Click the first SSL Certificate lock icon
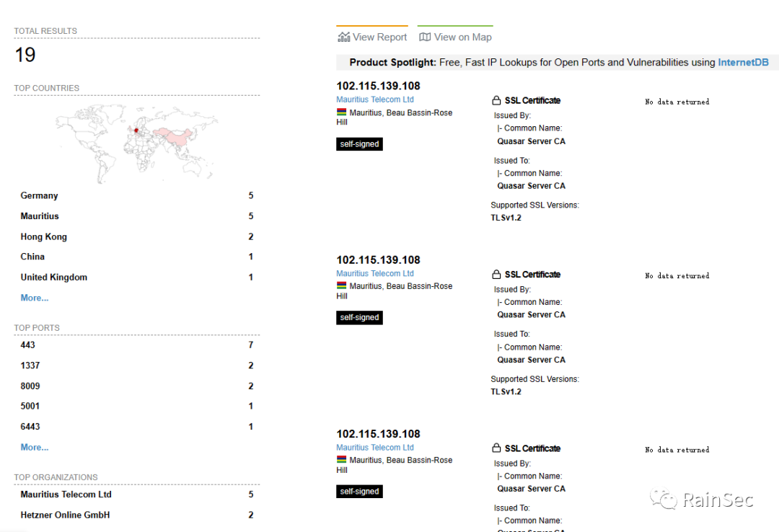 [496, 100]
